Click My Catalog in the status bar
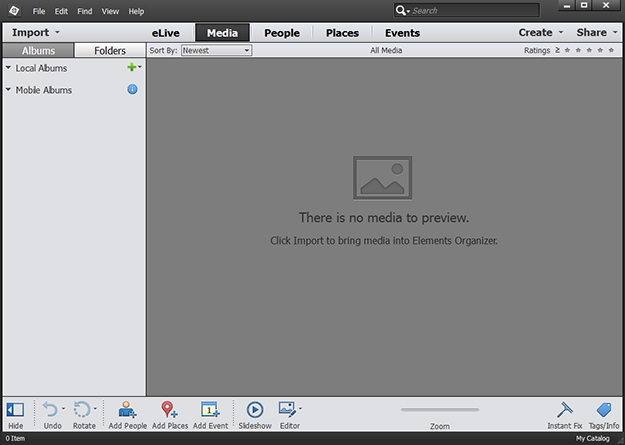This screenshot has height=445, width=625. click(x=592, y=439)
